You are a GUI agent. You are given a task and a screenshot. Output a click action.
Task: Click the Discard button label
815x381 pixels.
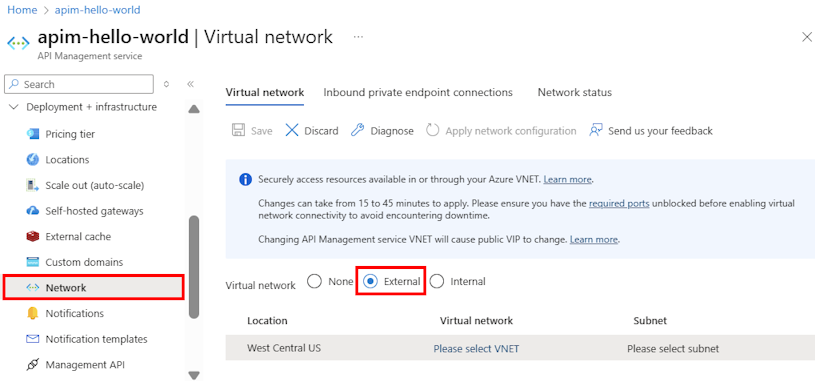tap(321, 131)
